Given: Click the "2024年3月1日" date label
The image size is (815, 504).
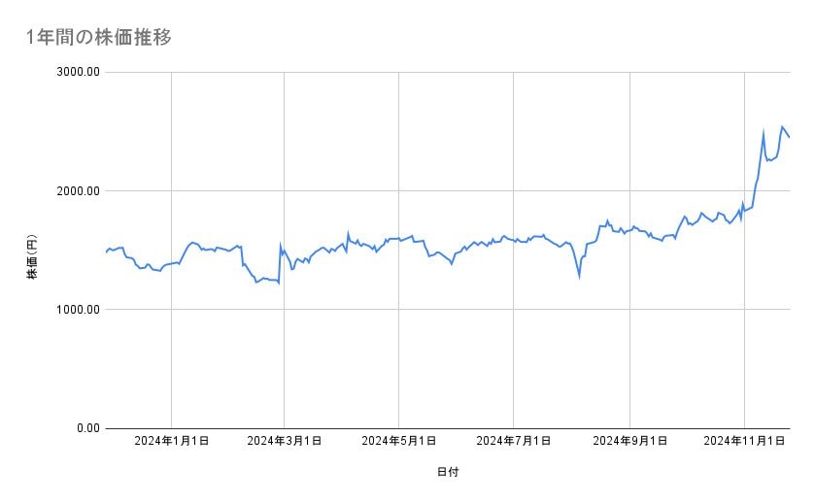Looking at the screenshot, I should (x=285, y=442).
